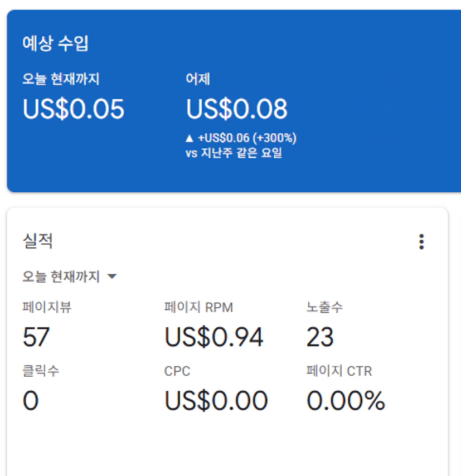Select the impressions value 23

click(x=320, y=337)
